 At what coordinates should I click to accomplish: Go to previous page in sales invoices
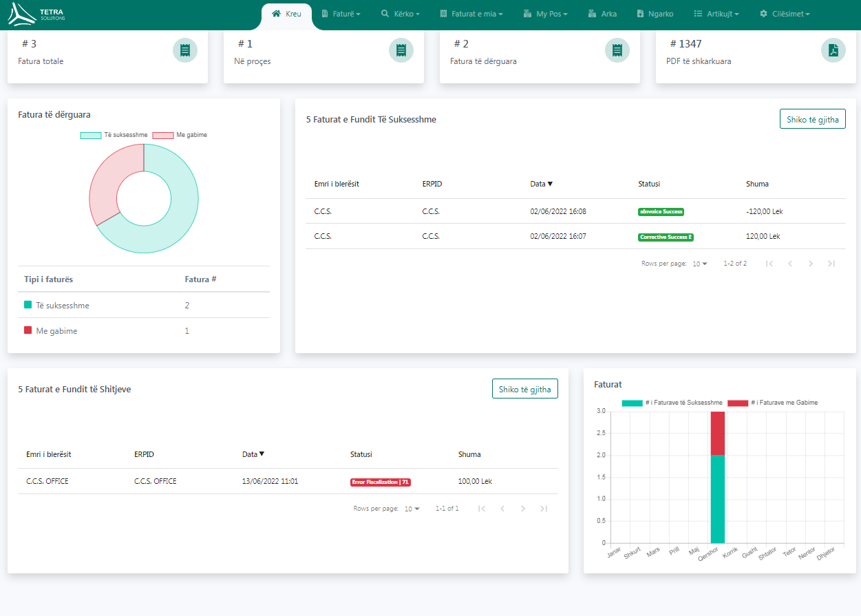pyautogui.click(x=502, y=509)
